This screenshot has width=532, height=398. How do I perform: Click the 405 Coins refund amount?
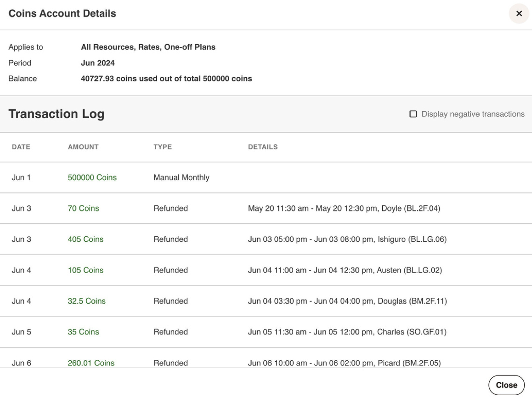pos(85,239)
